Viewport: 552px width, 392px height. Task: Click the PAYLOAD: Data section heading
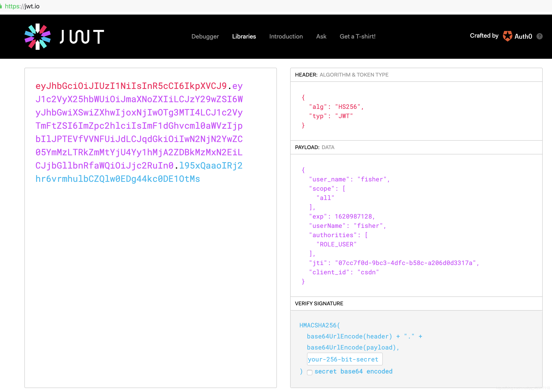click(x=314, y=147)
